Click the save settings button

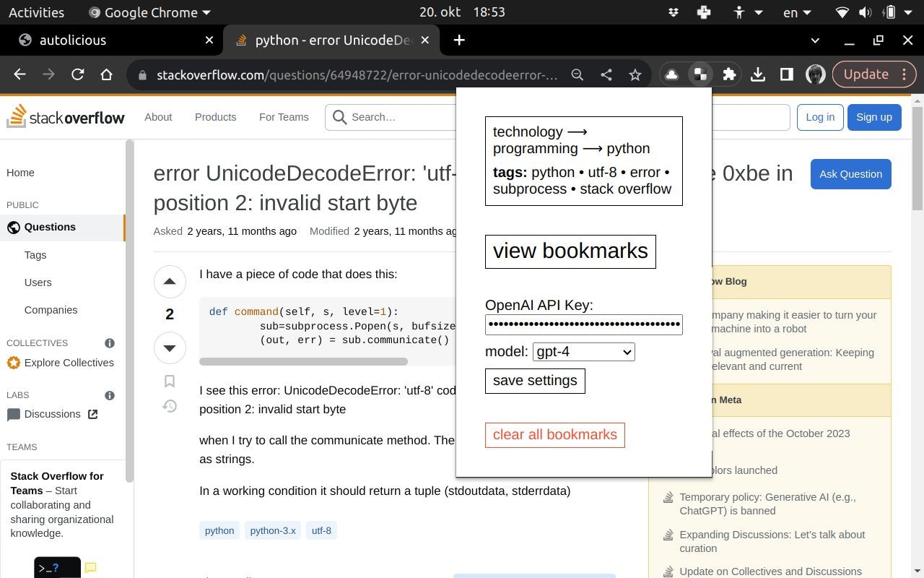point(535,381)
